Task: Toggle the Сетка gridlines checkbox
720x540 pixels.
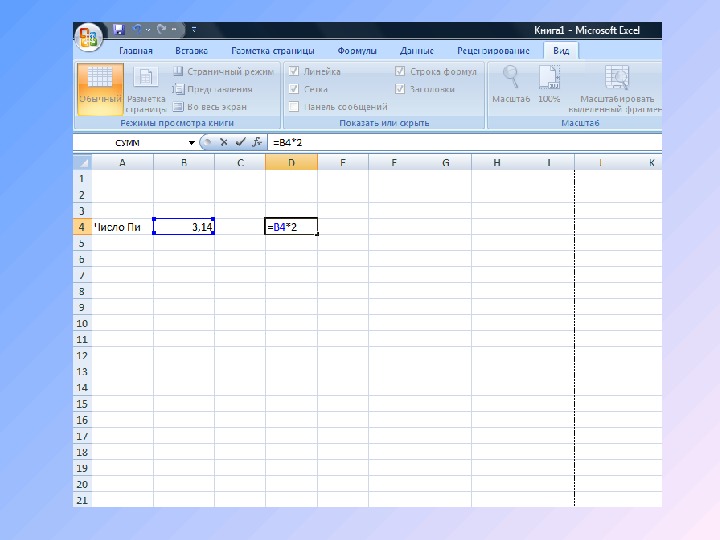Action: 294,89
